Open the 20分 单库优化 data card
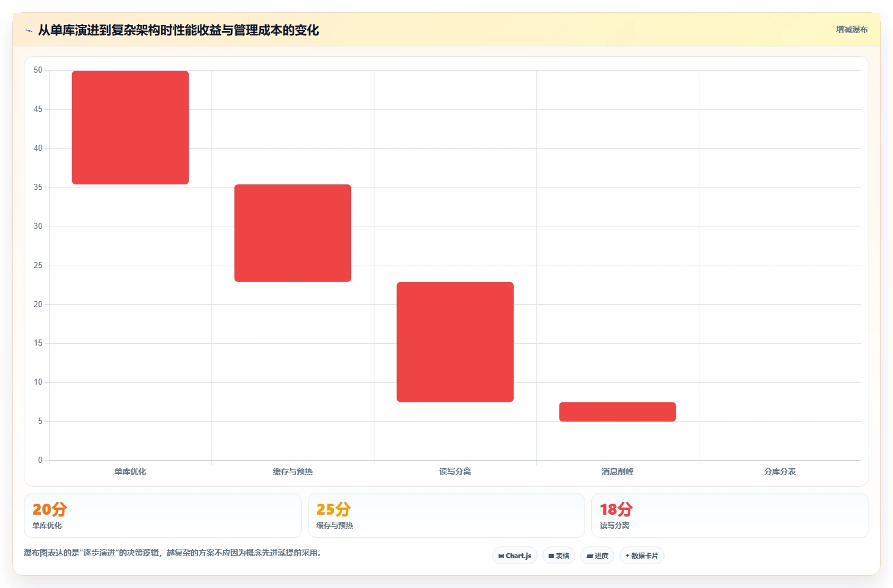This screenshot has height=588, width=893. (x=162, y=515)
